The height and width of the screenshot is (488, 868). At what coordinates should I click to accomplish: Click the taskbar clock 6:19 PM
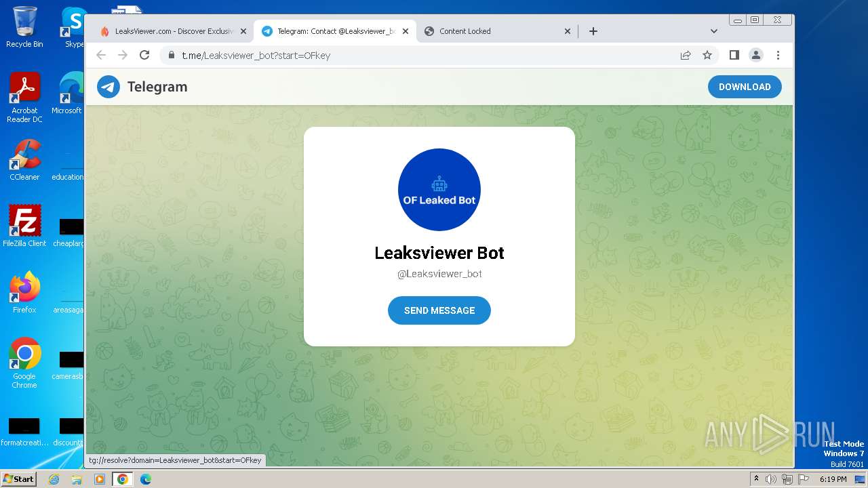click(833, 479)
